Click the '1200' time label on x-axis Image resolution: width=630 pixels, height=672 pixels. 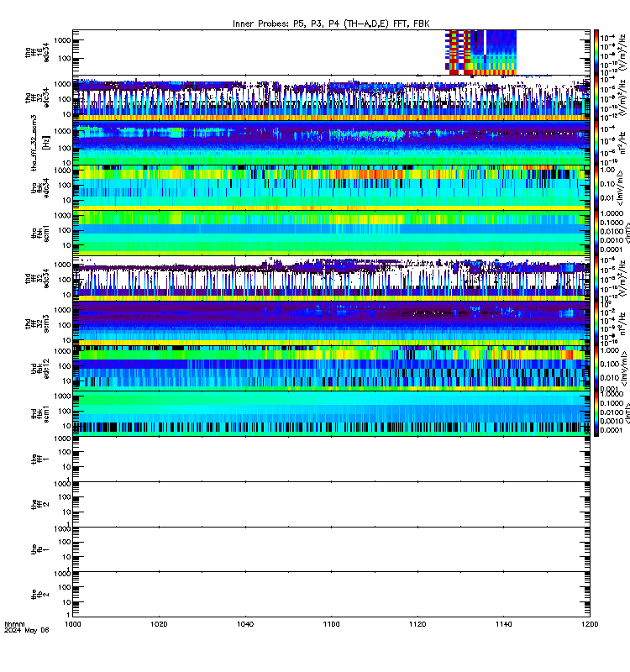pyautogui.click(x=590, y=624)
